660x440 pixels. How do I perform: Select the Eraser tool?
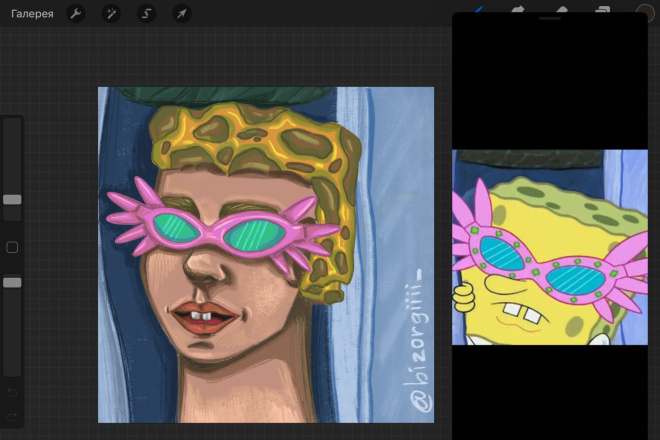pos(562,9)
